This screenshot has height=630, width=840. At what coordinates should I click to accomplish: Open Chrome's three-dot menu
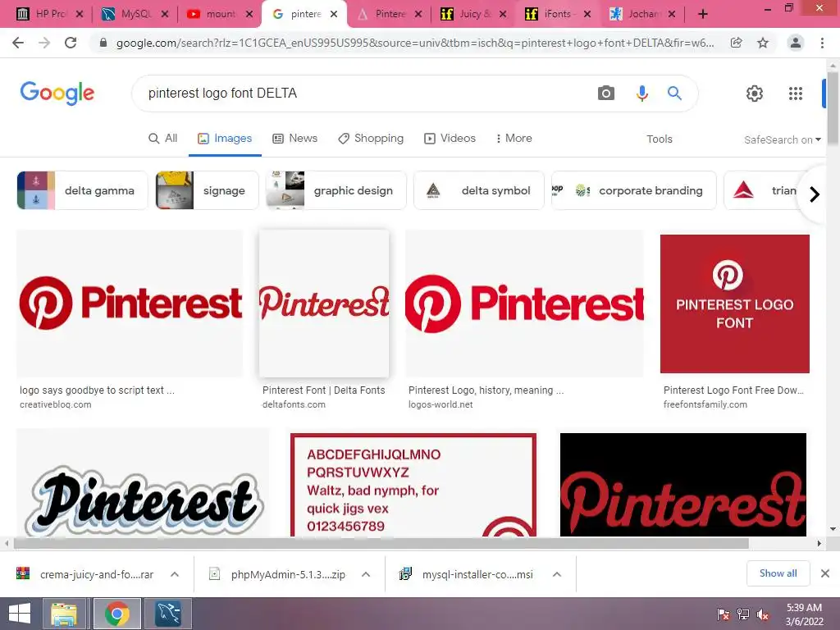(822, 43)
